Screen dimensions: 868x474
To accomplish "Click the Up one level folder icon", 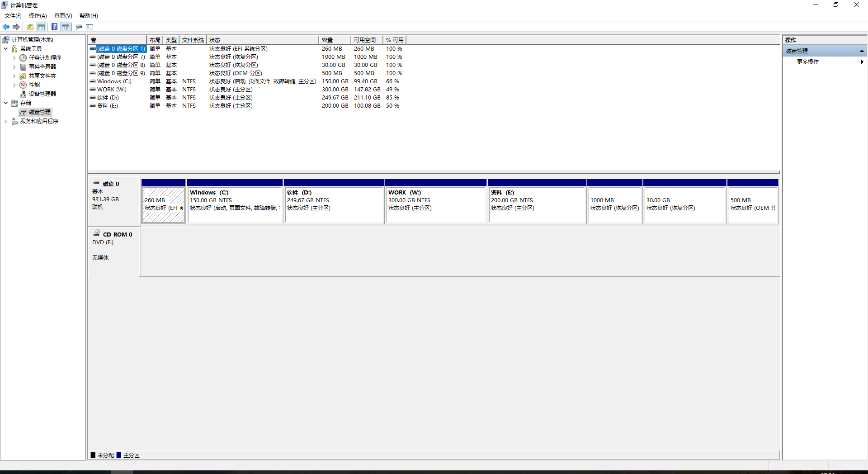I will tap(30, 27).
